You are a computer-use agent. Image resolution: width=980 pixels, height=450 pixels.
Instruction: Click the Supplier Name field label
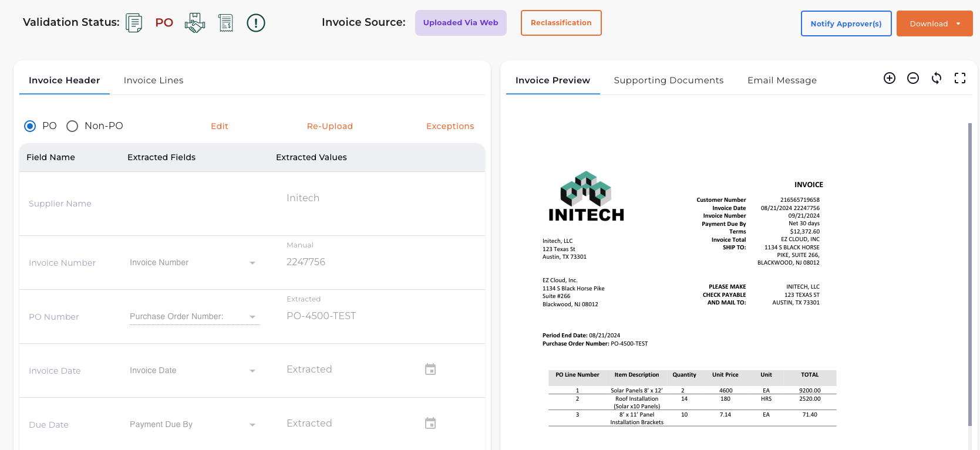[x=60, y=204]
